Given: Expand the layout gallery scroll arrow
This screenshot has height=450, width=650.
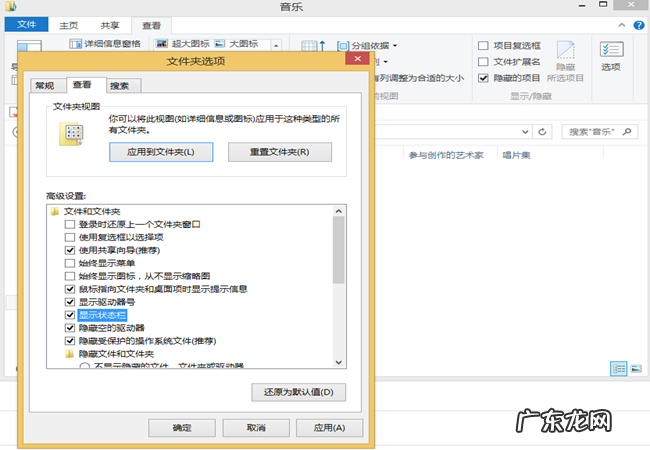Looking at the screenshot, I should [276, 45].
